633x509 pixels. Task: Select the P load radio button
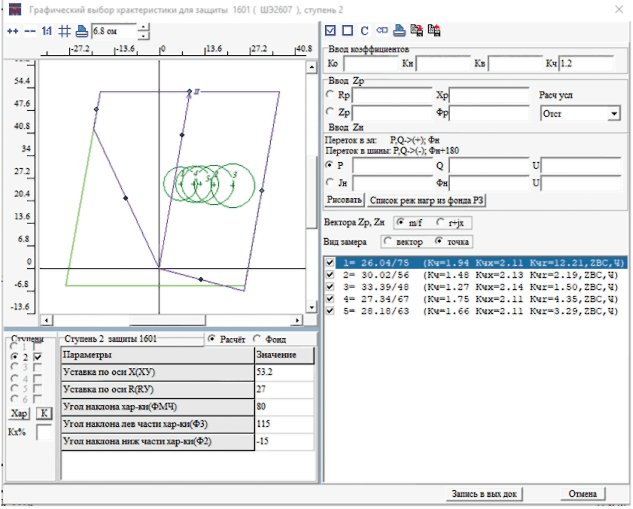(x=330, y=165)
